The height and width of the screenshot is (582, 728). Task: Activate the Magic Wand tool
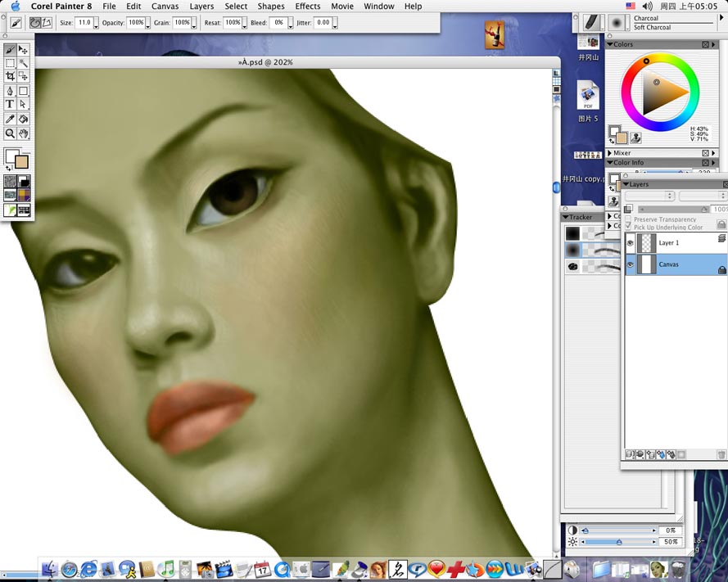[23, 63]
